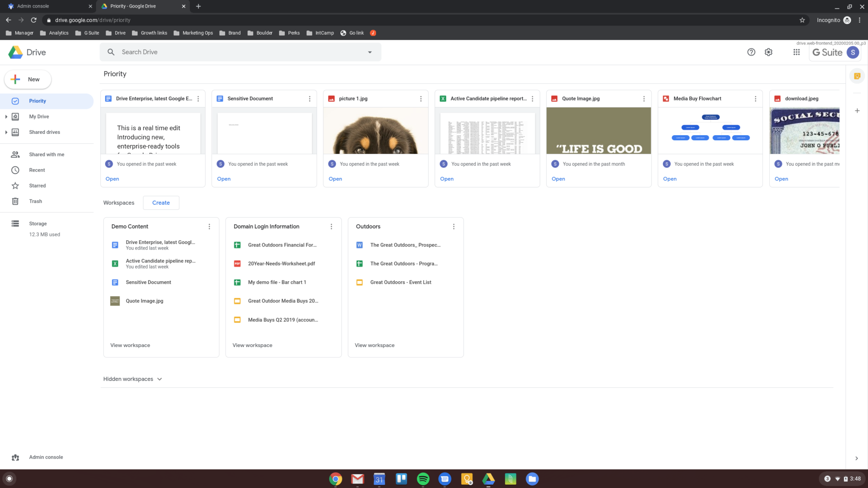Switch to the Admin console tab

point(50,6)
